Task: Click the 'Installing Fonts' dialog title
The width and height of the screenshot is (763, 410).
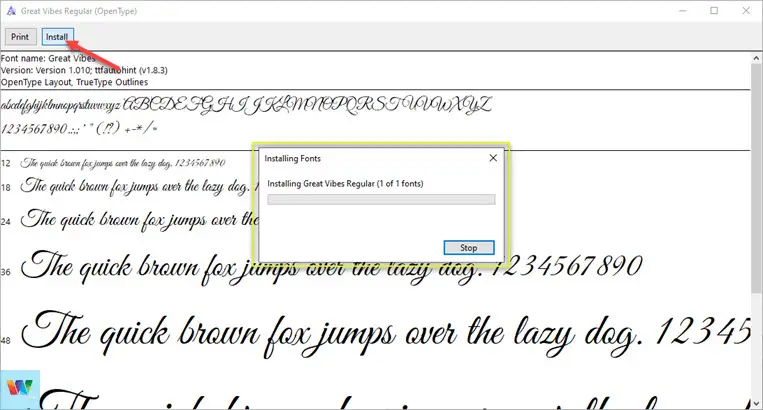Action: click(292, 159)
